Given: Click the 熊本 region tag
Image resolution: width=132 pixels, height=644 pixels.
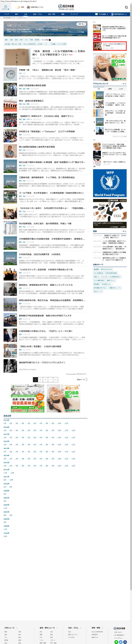Looking at the screenshot, I should coord(21,40).
